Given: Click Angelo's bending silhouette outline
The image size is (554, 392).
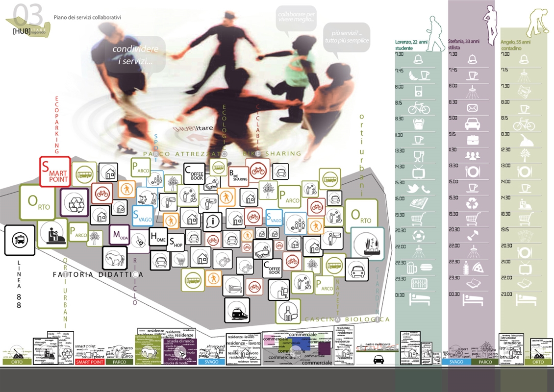Looking at the screenshot, I should [x=537, y=24].
